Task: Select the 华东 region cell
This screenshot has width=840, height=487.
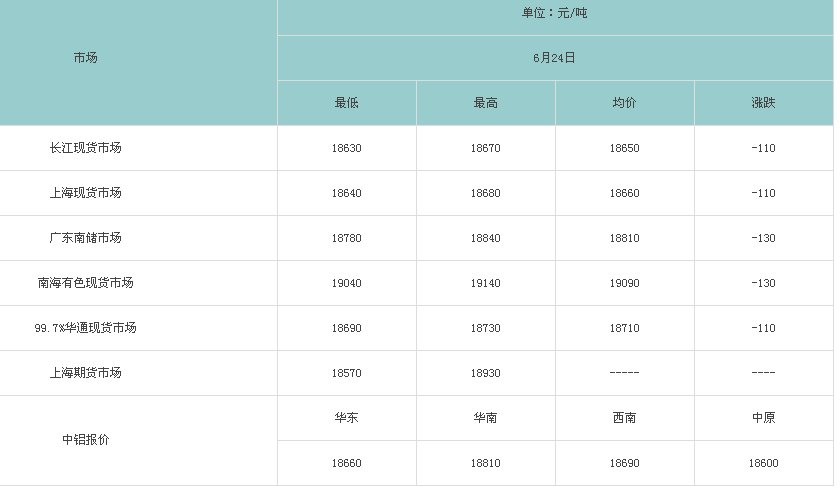Action: click(x=347, y=418)
